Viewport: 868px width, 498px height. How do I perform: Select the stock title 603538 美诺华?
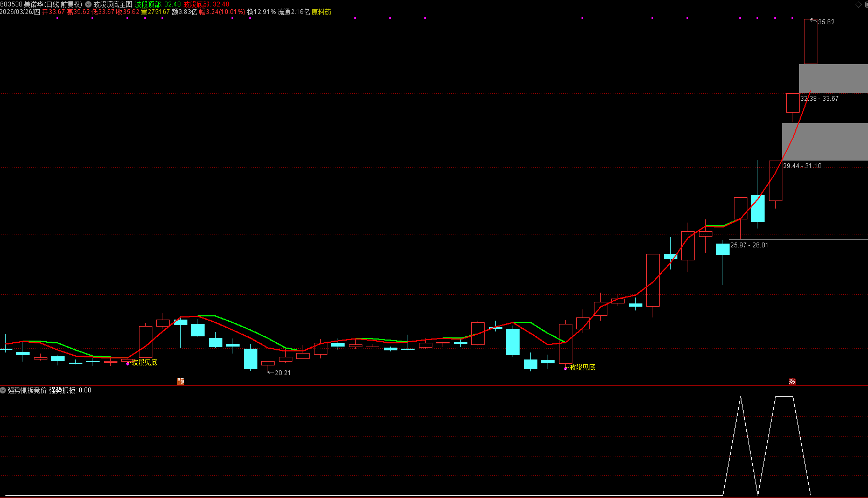tap(20, 4)
